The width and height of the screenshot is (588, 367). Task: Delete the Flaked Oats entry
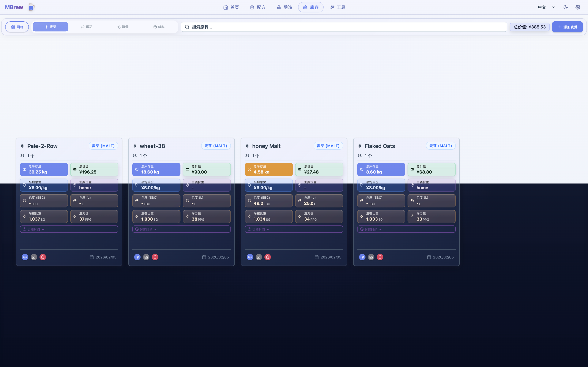(x=380, y=257)
